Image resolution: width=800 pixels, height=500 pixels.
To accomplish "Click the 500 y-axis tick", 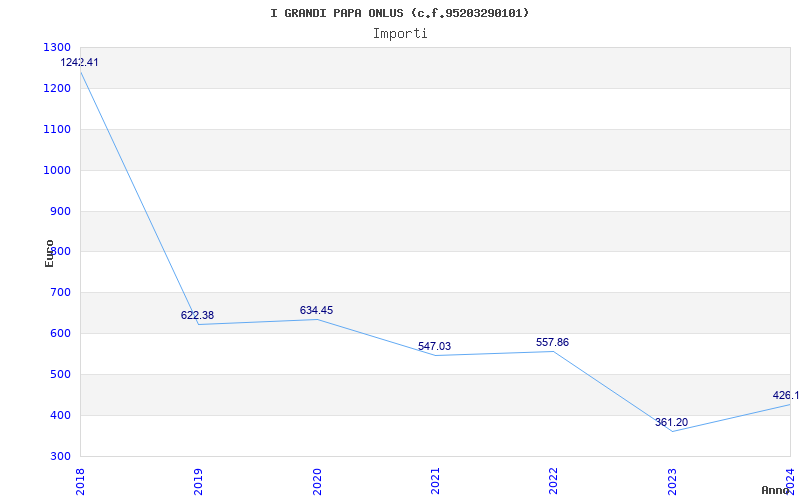I will click(60, 374).
